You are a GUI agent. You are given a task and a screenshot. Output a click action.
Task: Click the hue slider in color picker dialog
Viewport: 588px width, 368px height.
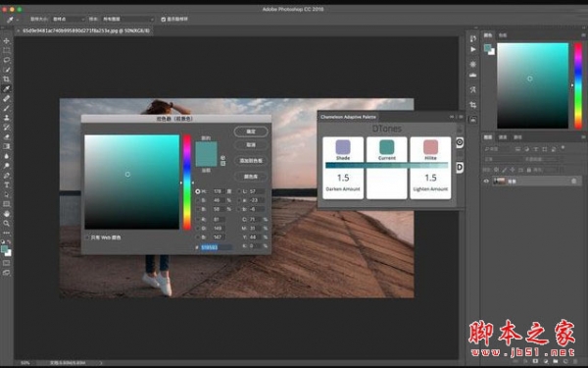tap(187, 183)
